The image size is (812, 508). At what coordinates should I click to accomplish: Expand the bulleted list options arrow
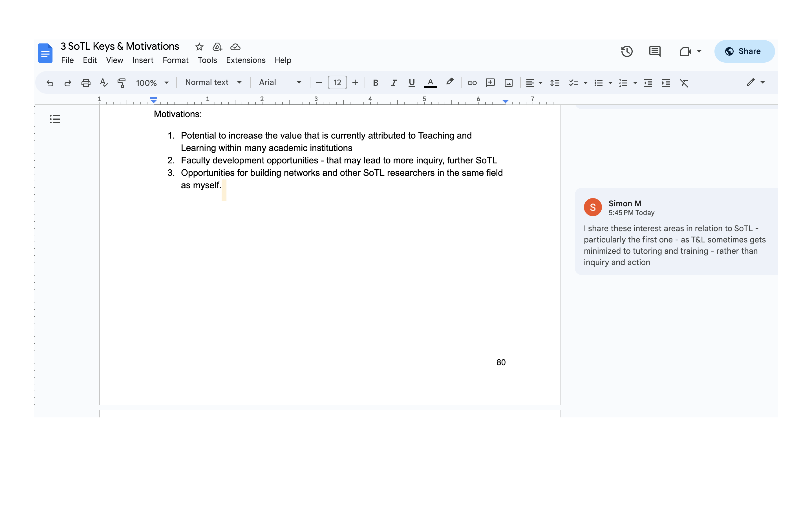click(610, 83)
